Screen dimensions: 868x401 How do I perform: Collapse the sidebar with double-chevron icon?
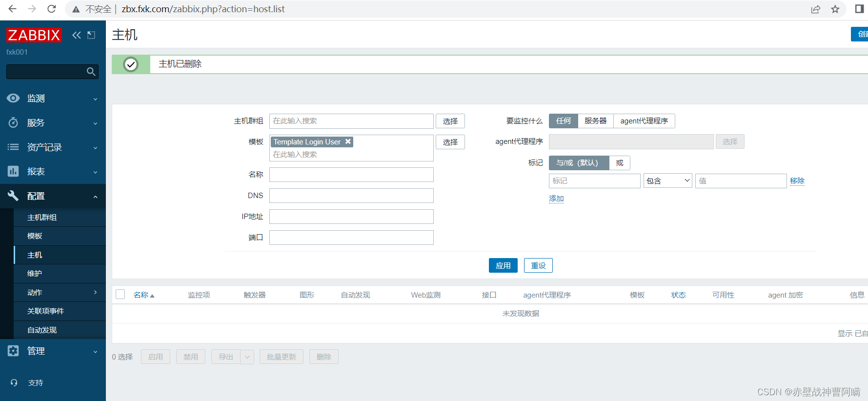[x=77, y=35]
